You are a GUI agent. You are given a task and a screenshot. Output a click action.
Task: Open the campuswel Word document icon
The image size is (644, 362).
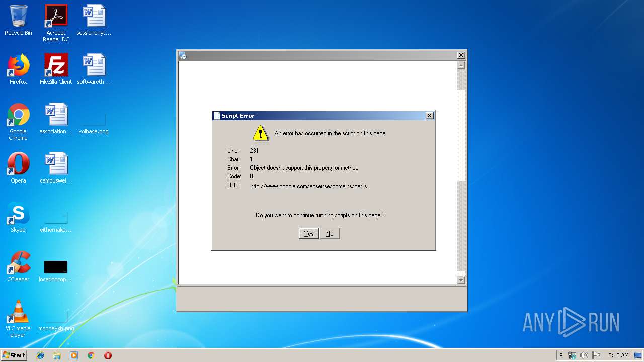tap(56, 168)
